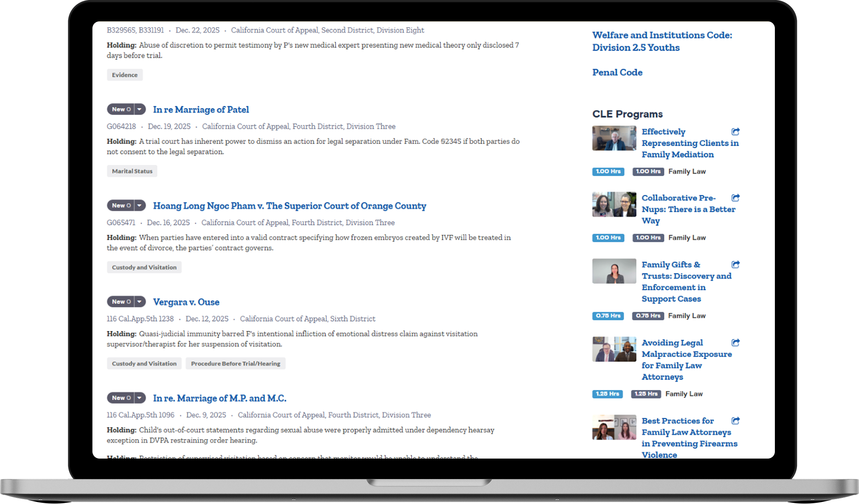Screen dimensions: 859x504
Task: Click Procedure Before Trial/Hearing tag
Action: point(235,363)
